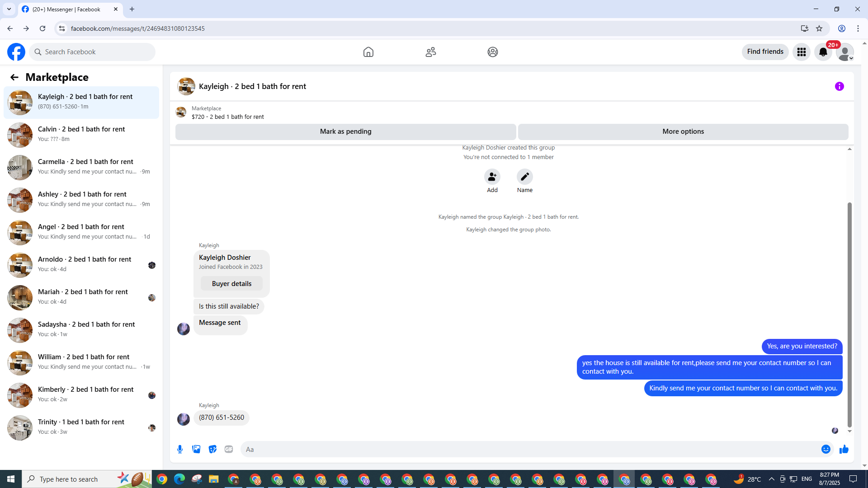This screenshot has height=488, width=868.
Task: Open the Facebook menu grid icon
Action: click(x=802, y=52)
